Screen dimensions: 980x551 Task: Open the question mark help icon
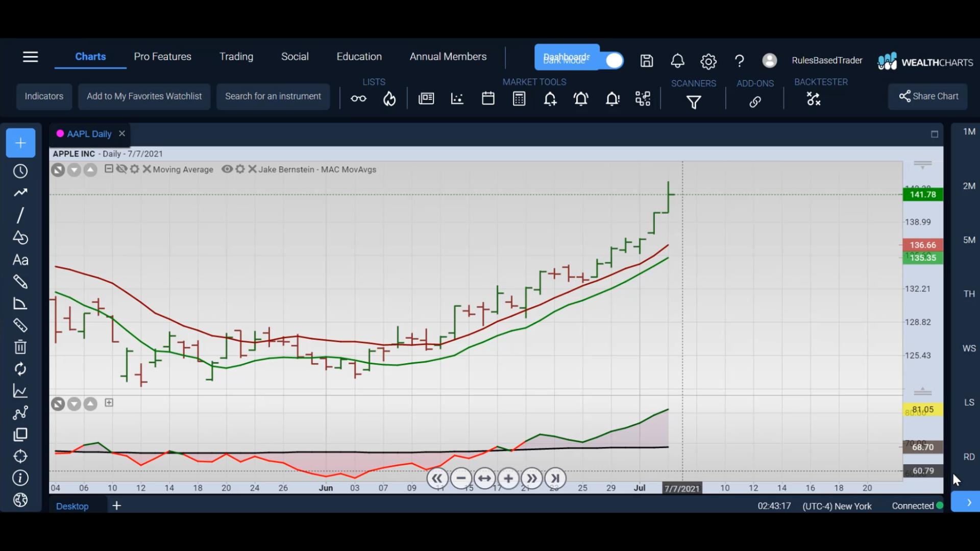tap(739, 61)
